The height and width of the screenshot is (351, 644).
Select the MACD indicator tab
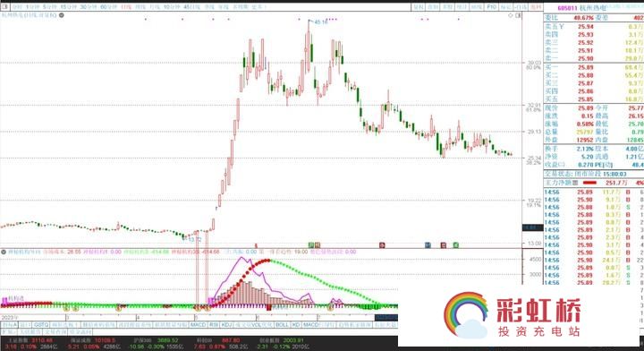(198, 325)
